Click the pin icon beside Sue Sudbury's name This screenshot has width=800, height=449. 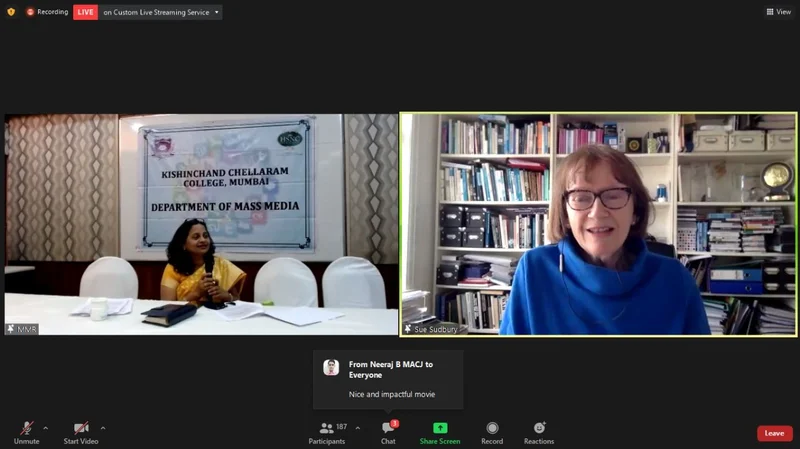click(x=408, y=328)
